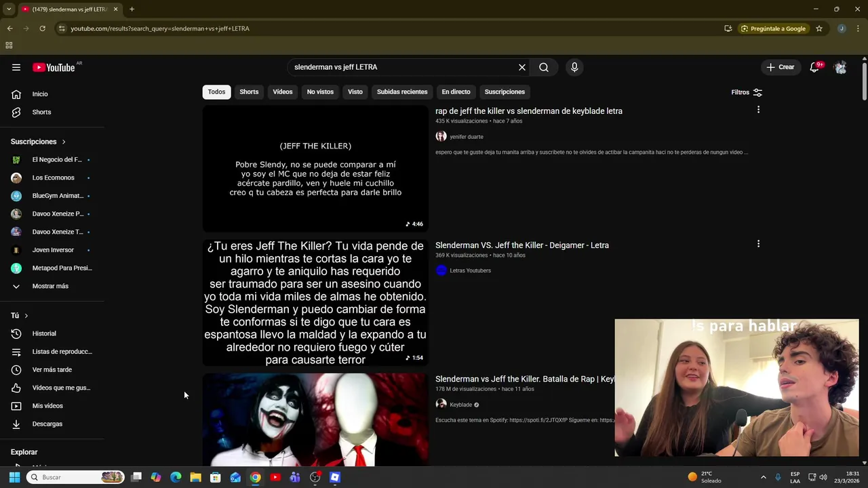Open yenifer duarte channel

467,137
